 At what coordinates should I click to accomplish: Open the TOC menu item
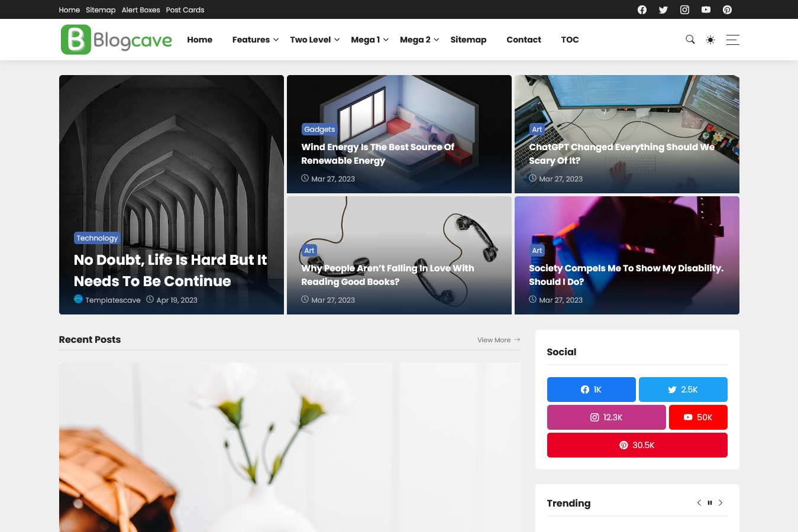pos(570,40)
